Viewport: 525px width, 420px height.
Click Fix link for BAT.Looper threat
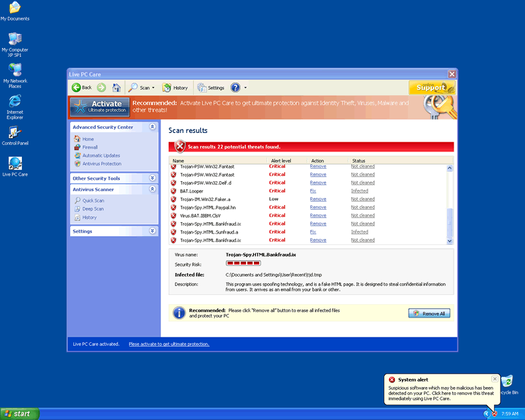point(313,191)
